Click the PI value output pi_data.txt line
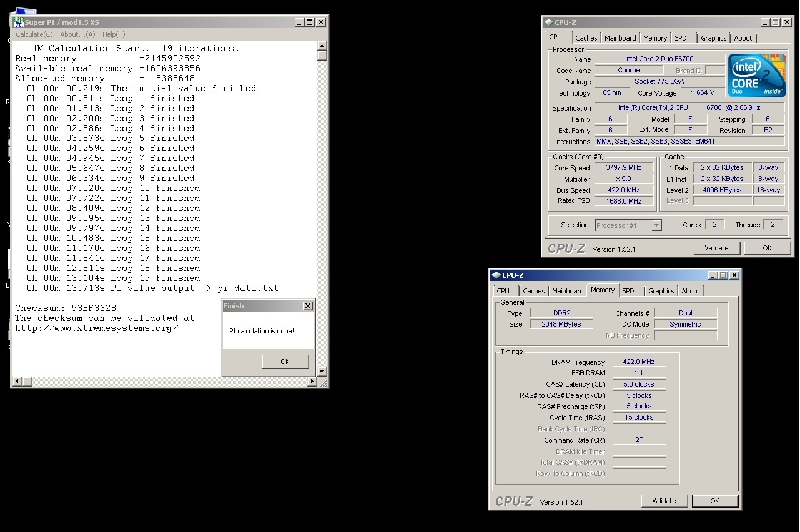 [x=152, y=288]
